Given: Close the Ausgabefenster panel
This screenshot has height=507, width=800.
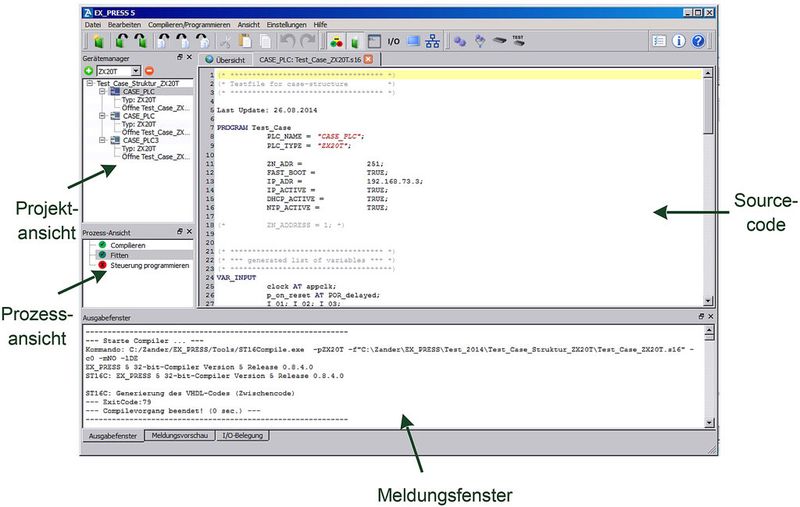Looking at the screenshot, I should pos(711,317).
